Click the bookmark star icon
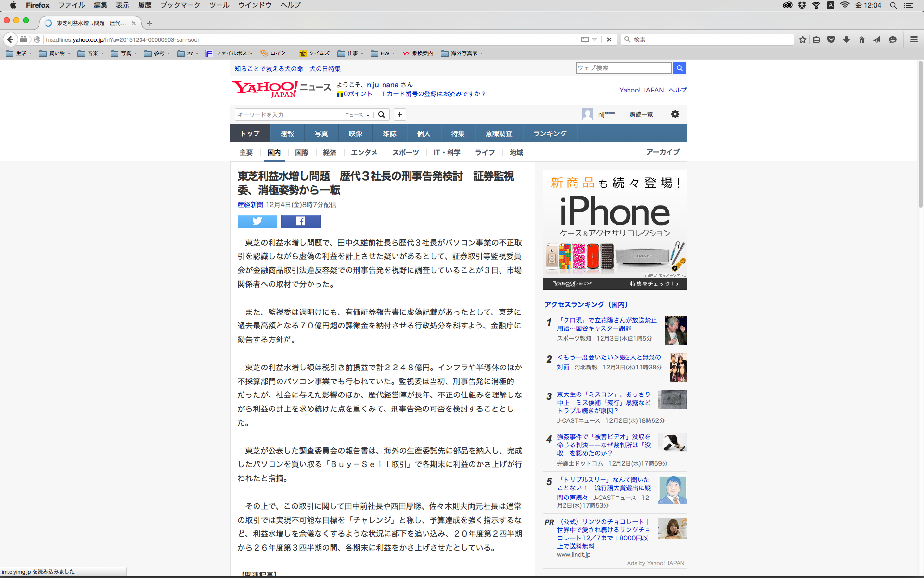 802,39
